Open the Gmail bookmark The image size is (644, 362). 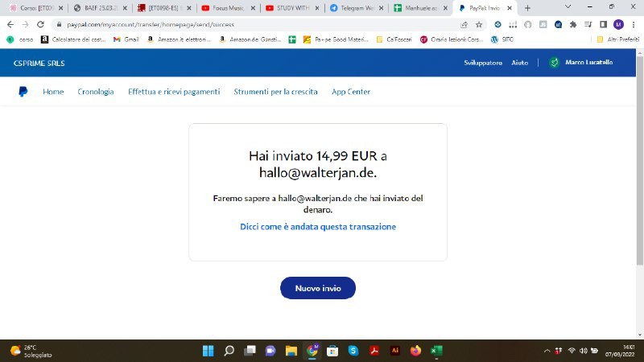click(126, 39)
